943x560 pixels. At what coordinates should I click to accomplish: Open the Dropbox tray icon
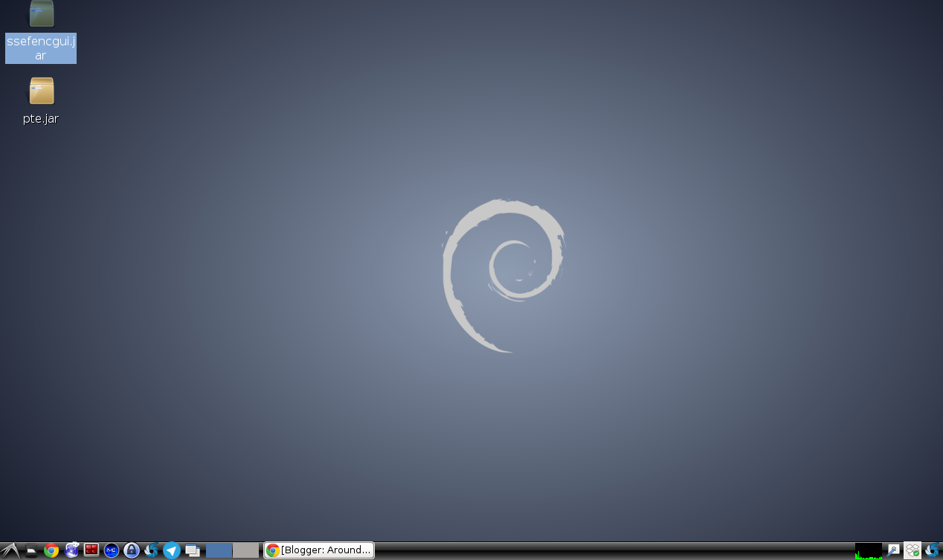[x=913, y=550]
